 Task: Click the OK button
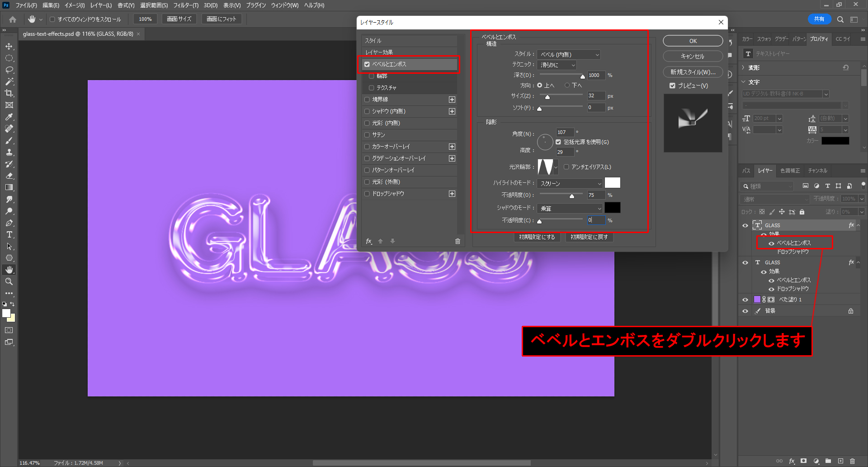tap(693, 41)
